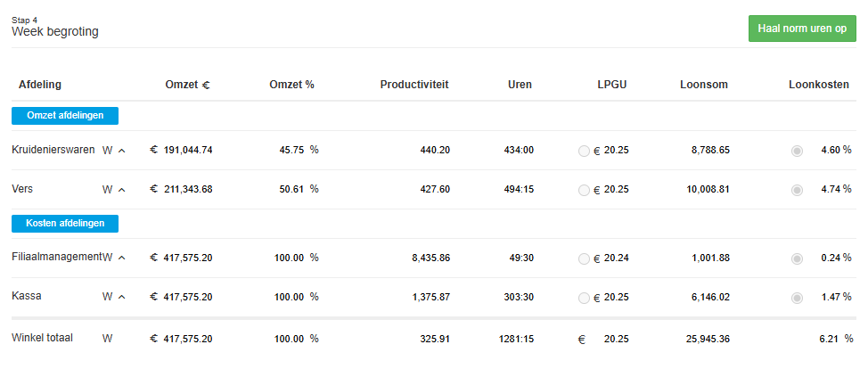Image resolution: width=868 pixels, height=369 pixels.
Task: Click the euro icon in Omzet header
Action: pyautogui.click(x=206, y=86)
